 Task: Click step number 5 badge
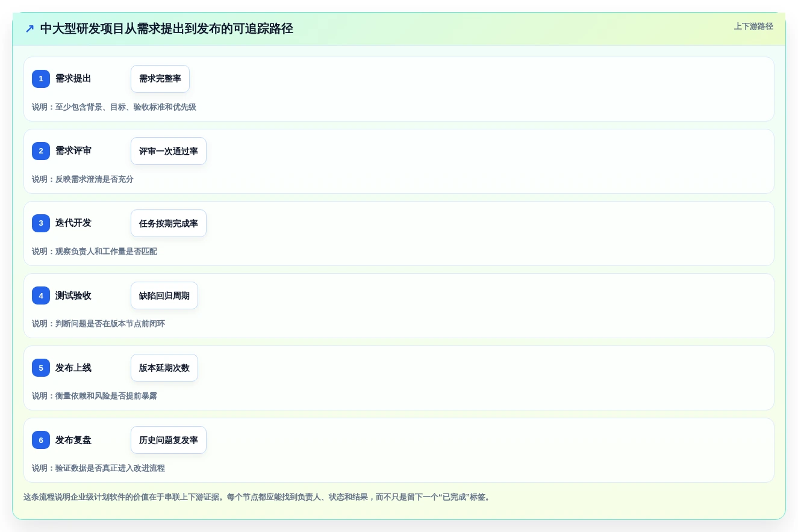tap(41, 368)
